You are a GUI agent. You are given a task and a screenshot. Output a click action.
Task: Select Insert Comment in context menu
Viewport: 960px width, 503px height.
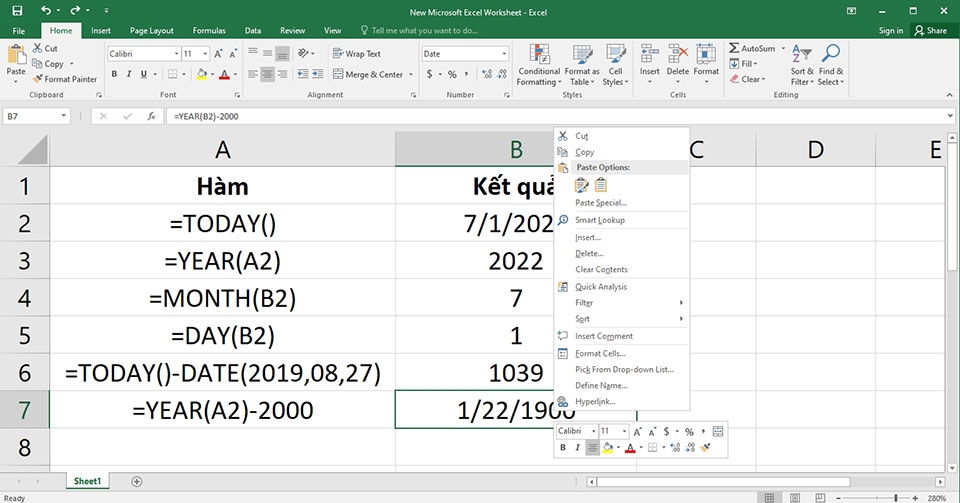tap(621, 336)
